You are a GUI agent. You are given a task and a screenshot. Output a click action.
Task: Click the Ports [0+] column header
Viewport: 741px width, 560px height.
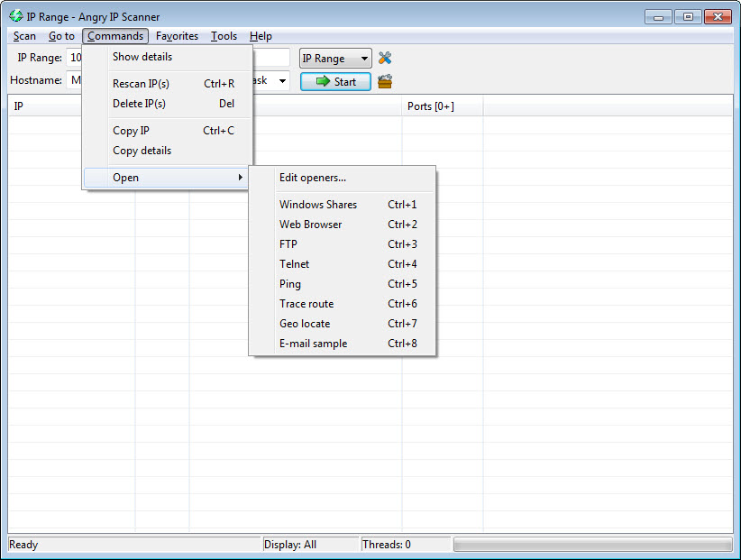click(443, 106)
